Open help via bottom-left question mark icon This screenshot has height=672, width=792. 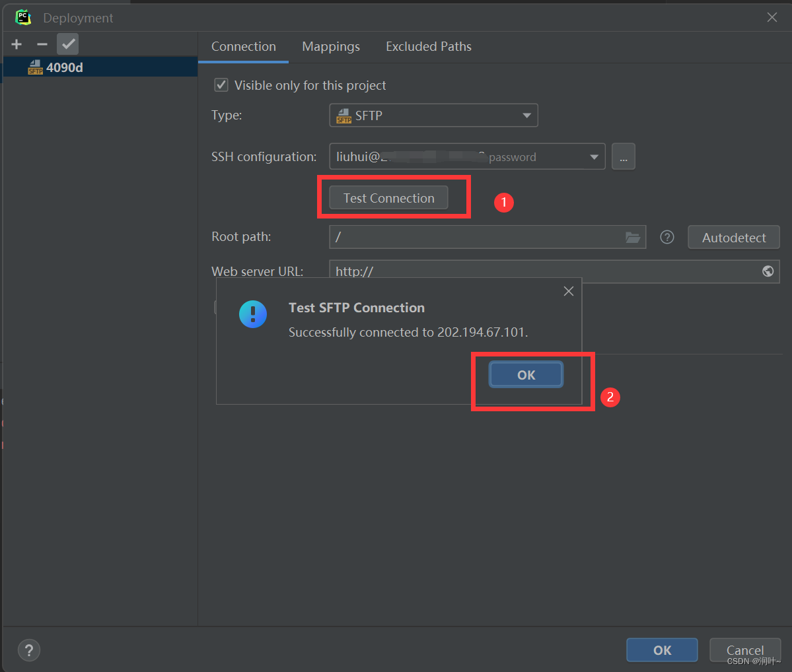(28, 650)
